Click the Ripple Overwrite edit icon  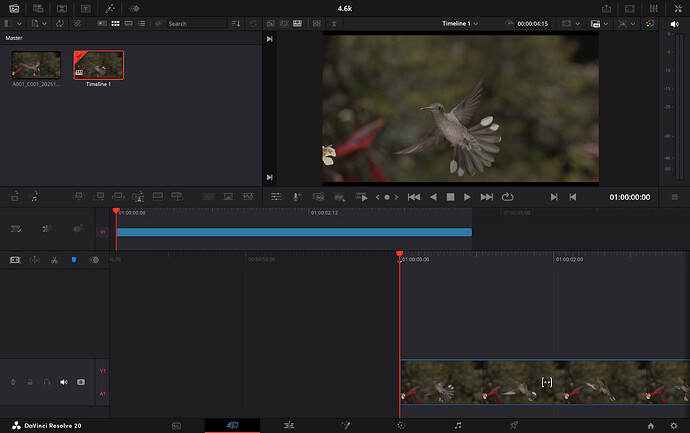click(118, 196)
